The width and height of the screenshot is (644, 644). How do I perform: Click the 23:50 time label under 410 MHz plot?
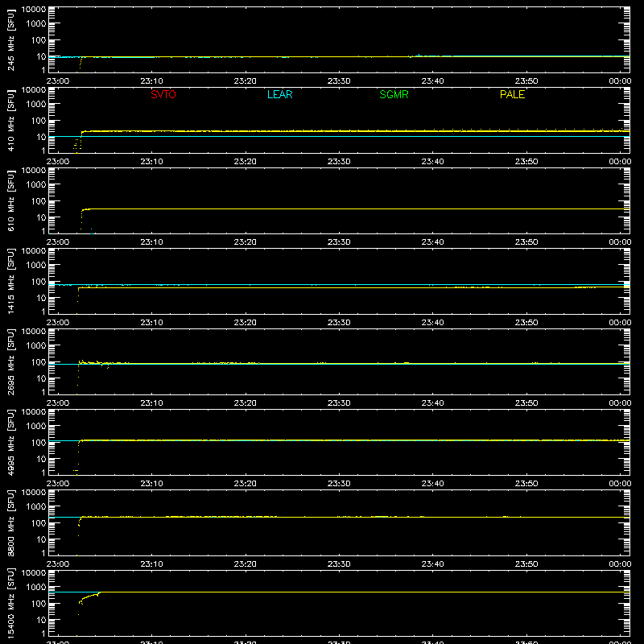pos(526,162)
